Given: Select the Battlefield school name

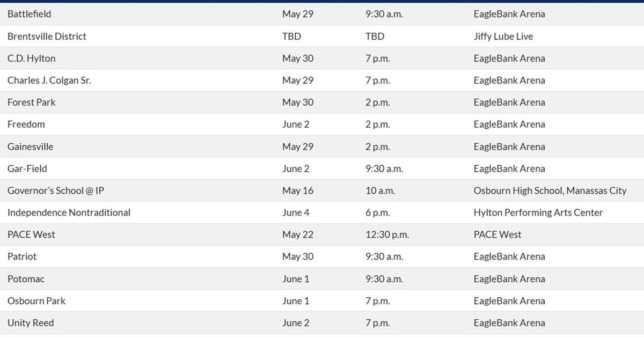Looking at the screenshot, I should tap(30, 14).
